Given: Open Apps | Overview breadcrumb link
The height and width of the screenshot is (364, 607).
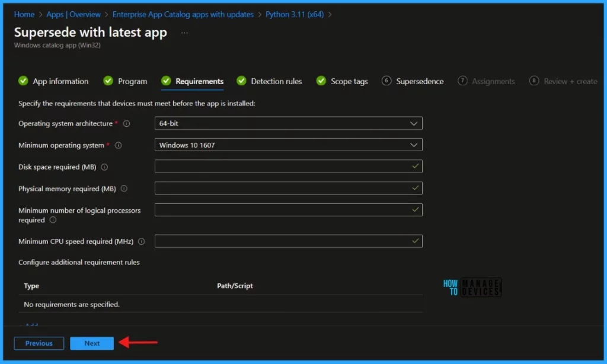Looking at the screenshot, I should coord(74,14).
